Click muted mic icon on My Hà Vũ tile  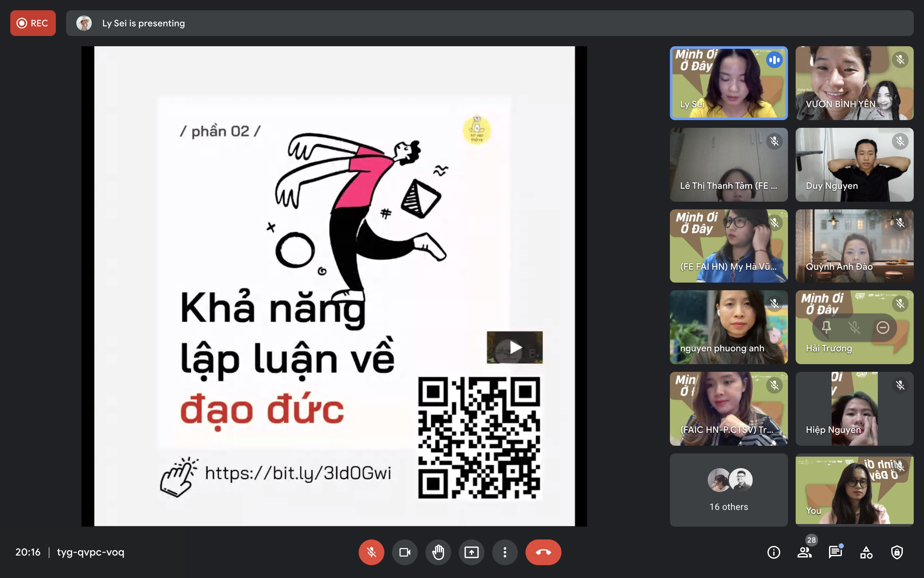774,223
